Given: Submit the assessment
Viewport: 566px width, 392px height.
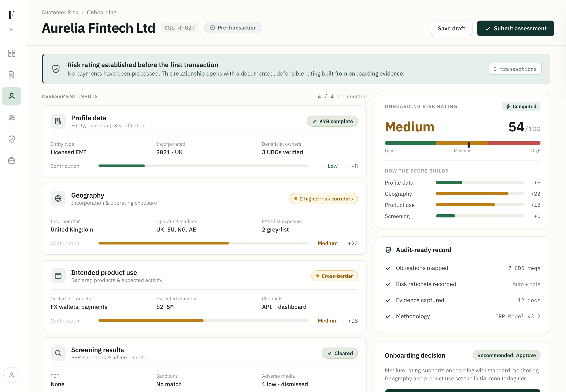Looking at the screenshot, I should pos(515,28).
